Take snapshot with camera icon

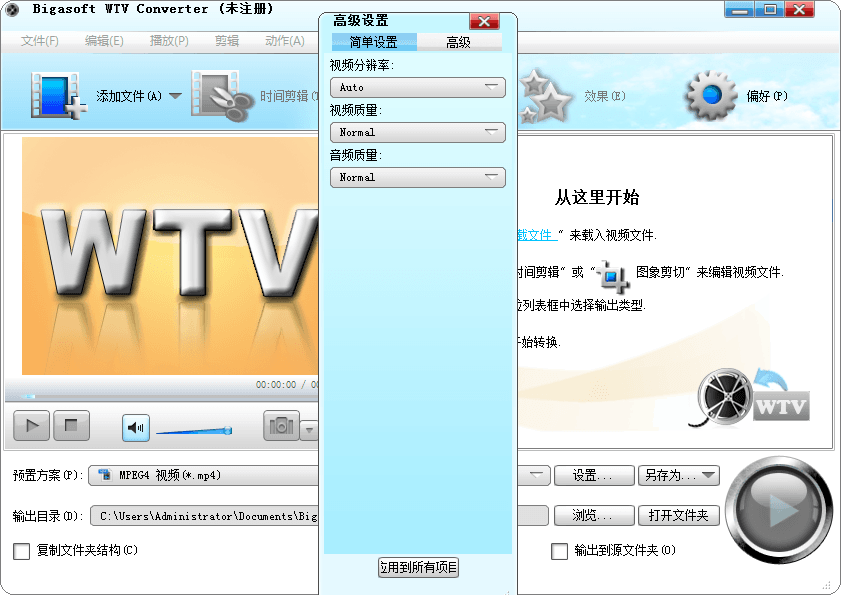pos(281,426)
